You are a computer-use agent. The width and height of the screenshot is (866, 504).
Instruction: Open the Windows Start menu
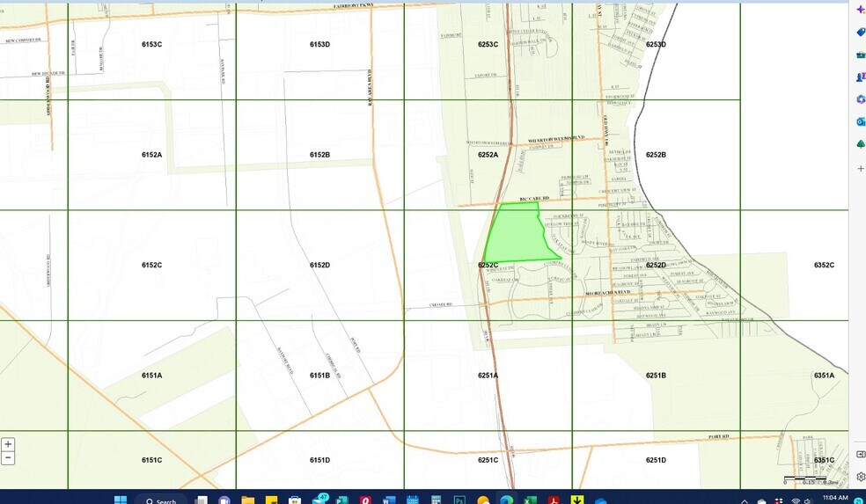tap(121, 500)
